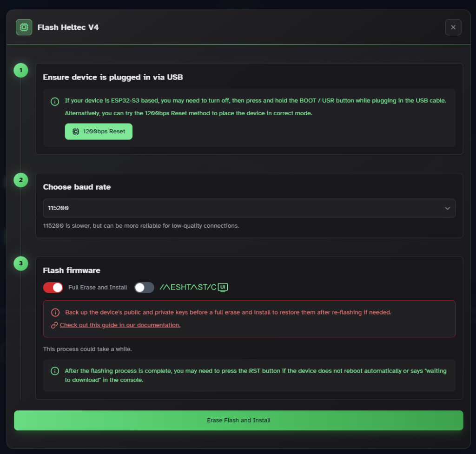
Task: Click the link chain icon
Action: (x=54, y=325)
